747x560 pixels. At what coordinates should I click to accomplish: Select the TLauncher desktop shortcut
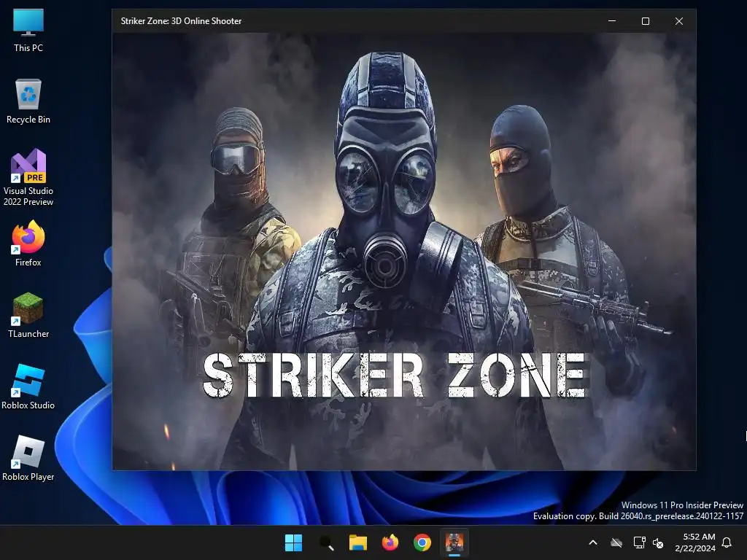[x=28, y=315]
